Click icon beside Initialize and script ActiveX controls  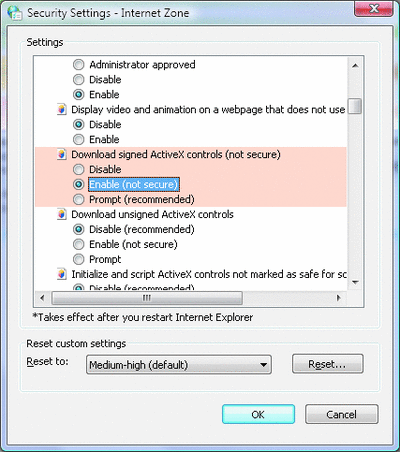coord(61,274)
